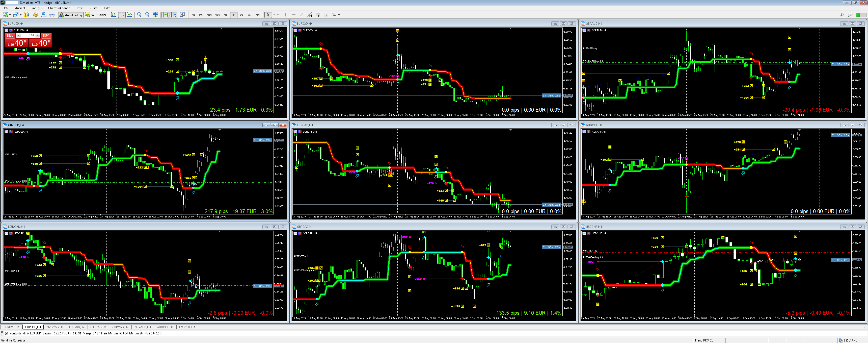This screenshot has height=343, width=868.
Task: Select the crosshair tool
Action: tap(276, 15)
